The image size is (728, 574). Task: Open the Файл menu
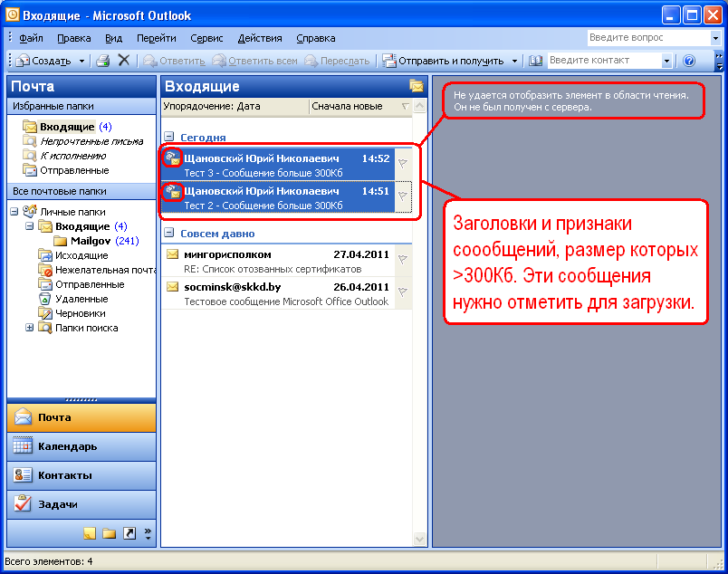click(31, 38)
